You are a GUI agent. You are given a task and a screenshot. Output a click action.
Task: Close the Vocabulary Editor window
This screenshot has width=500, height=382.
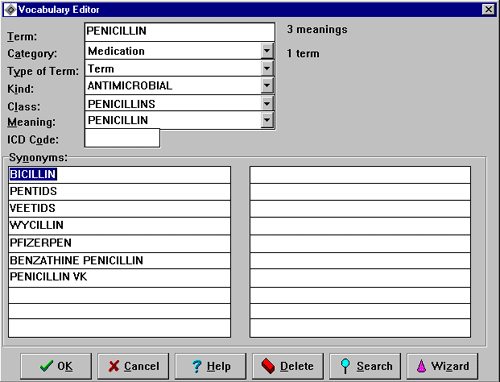coord(488,9)
